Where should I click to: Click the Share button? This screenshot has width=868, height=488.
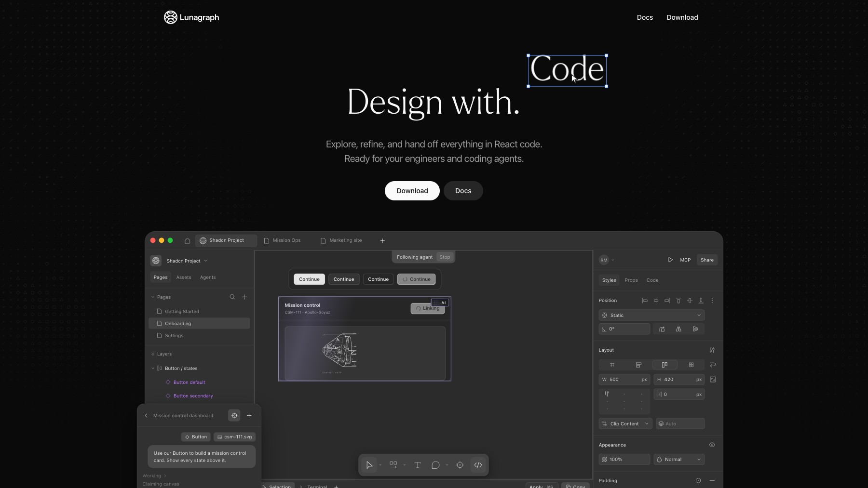707,260
